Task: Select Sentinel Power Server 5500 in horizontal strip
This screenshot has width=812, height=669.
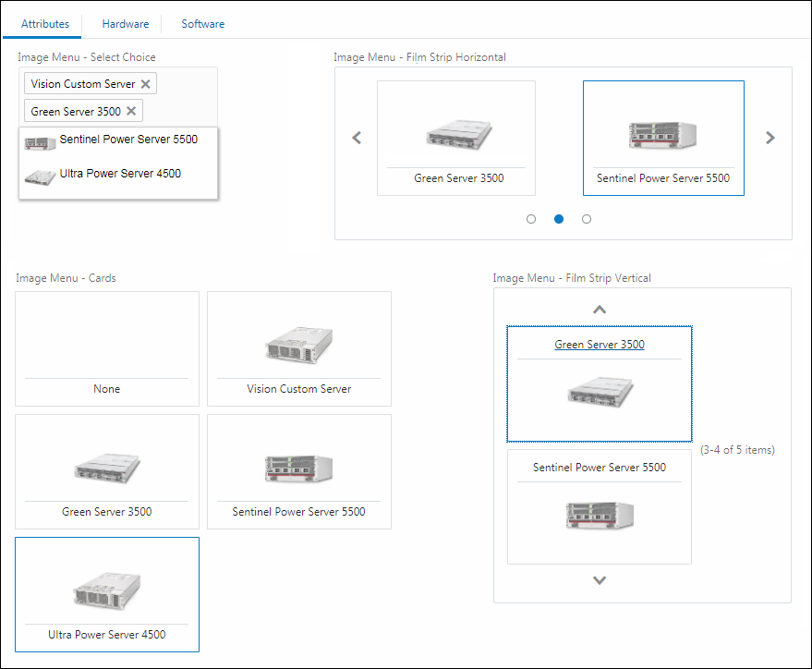Action: 663,139
